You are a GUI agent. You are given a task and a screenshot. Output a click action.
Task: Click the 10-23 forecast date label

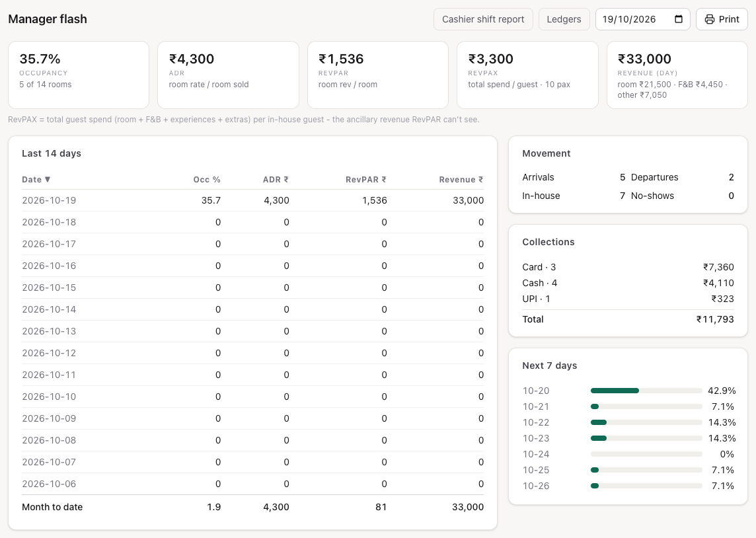tap(536, 438)
